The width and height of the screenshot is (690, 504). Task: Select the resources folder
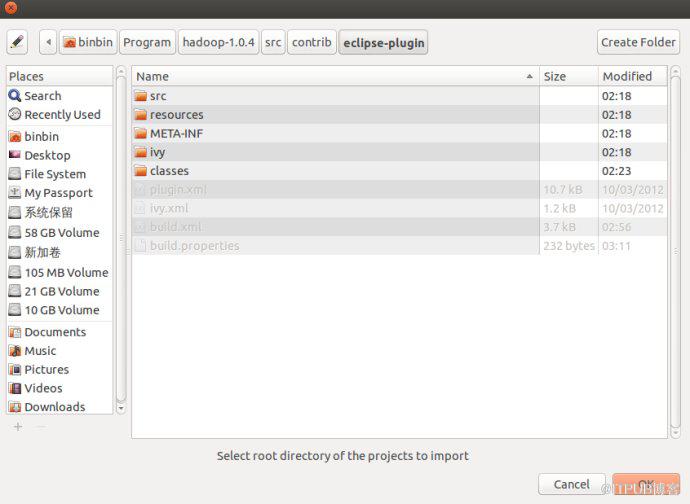tap(400, 115)
